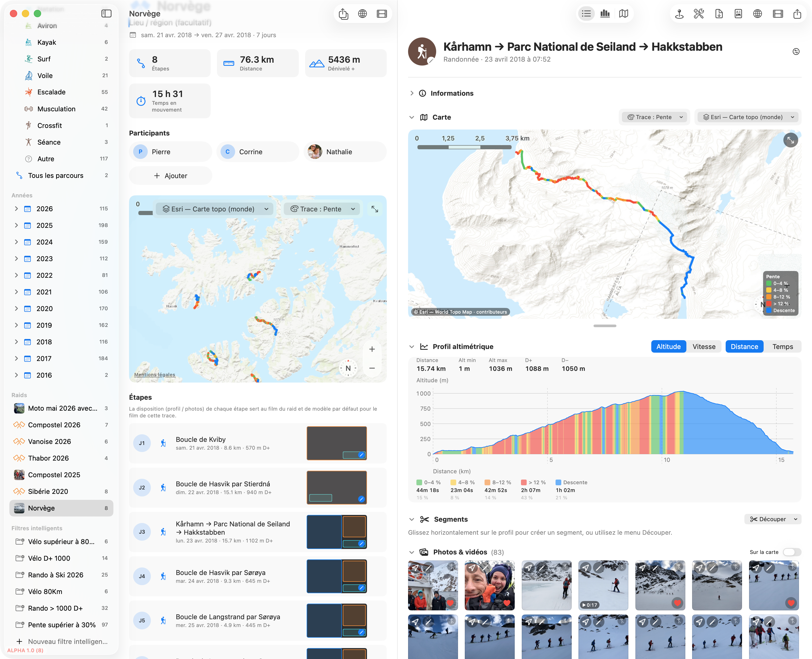The image size is (812, 659).
Task: Zoom in on the Norvège map
Action: click(x=372, y=349)
